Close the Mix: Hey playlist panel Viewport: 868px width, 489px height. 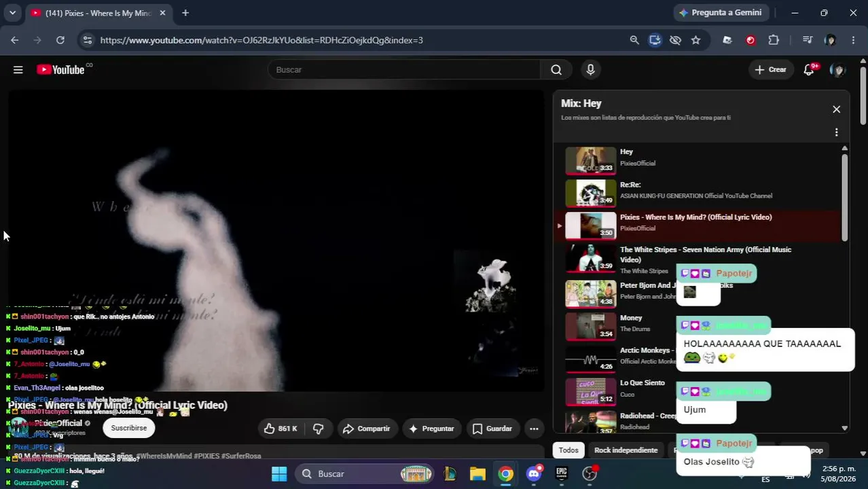click(x=836, y=109)
